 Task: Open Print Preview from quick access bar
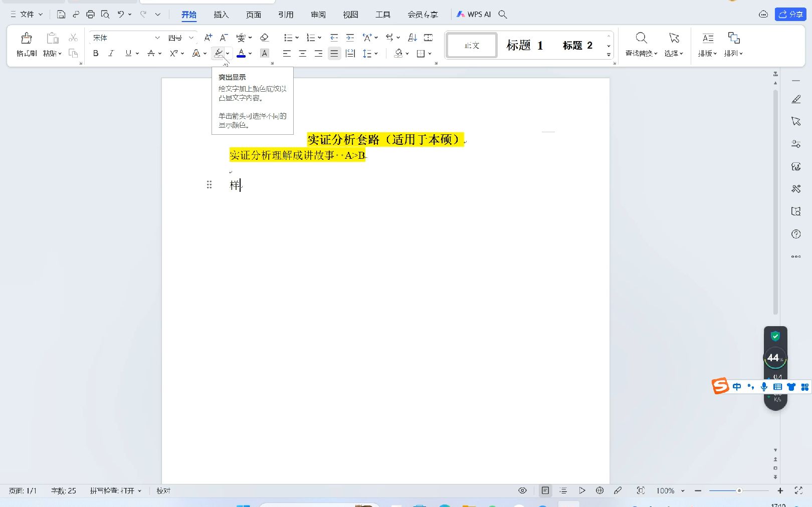[x=105, y=15]
